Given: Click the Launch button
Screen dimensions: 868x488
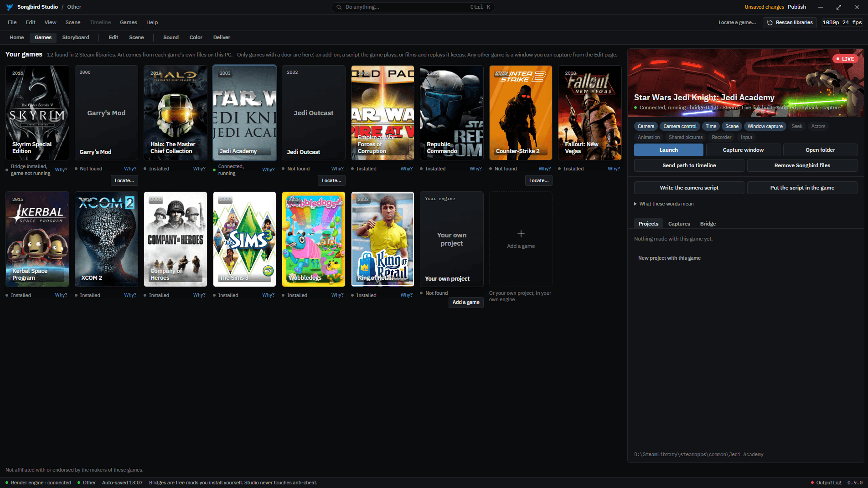Looking at the screenshot, I should (668, 150).
